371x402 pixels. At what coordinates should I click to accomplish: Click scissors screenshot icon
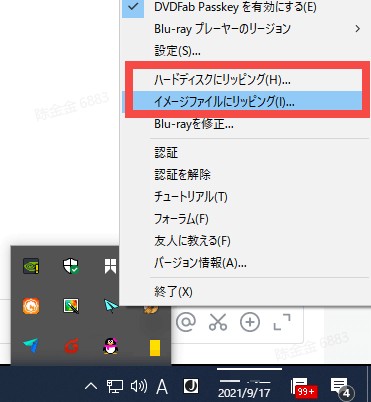pos(218,322)
